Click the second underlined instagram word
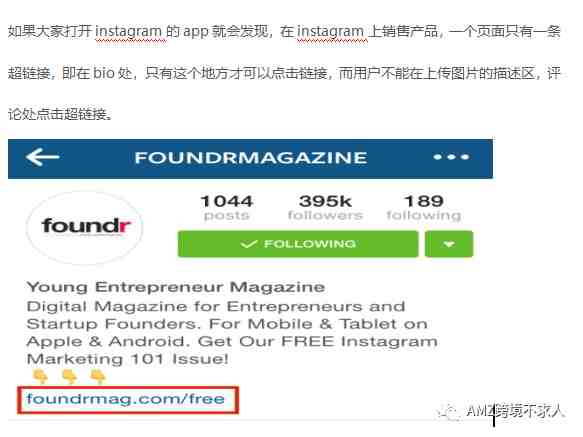The width and height of the screenshot is (583, 437). pos(330,32)
